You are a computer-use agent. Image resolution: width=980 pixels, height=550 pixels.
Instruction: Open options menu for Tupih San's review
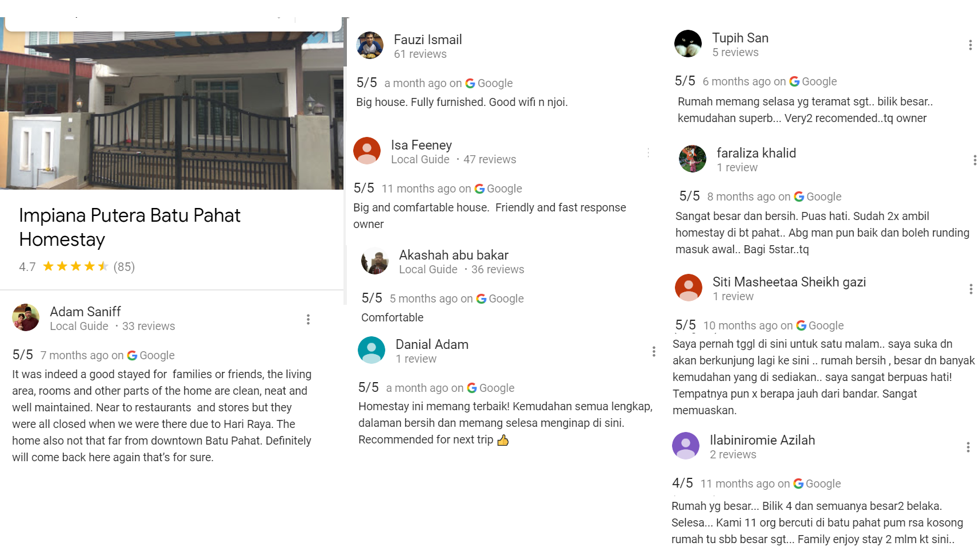(970, 45)
